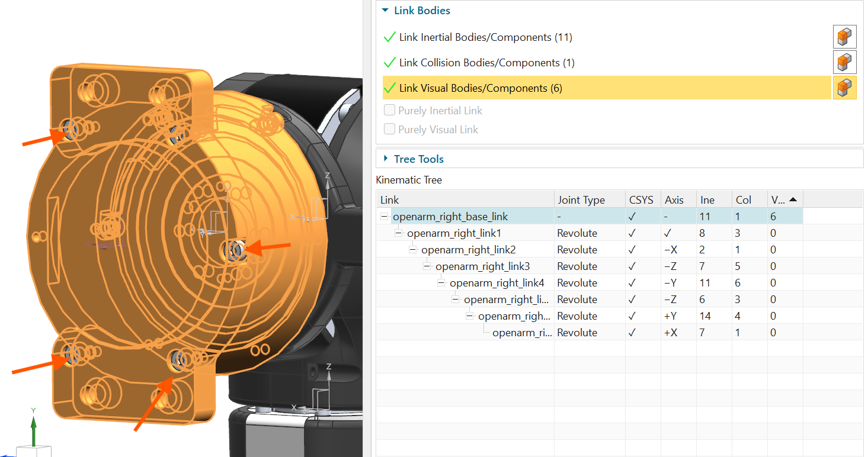Click Revolute joint type of openarm_right_link3
Screen dimensions: 868x457
(x=577, y=266)
